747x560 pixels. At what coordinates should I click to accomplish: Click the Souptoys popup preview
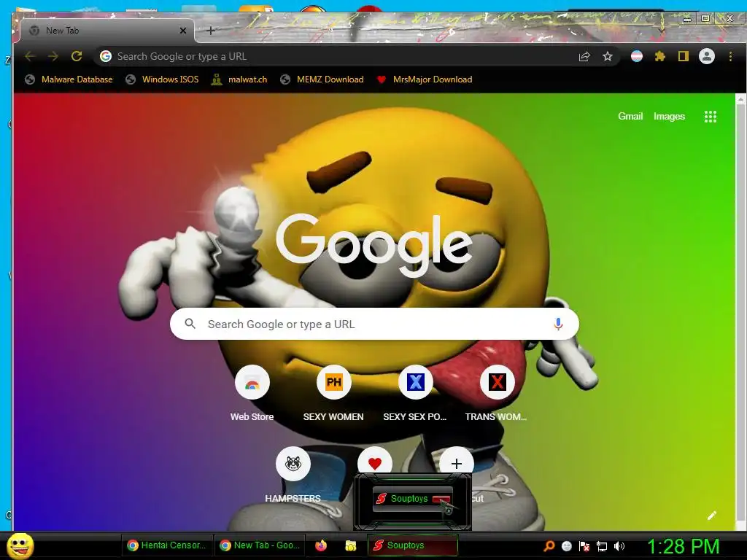click(x=413, y=501)
